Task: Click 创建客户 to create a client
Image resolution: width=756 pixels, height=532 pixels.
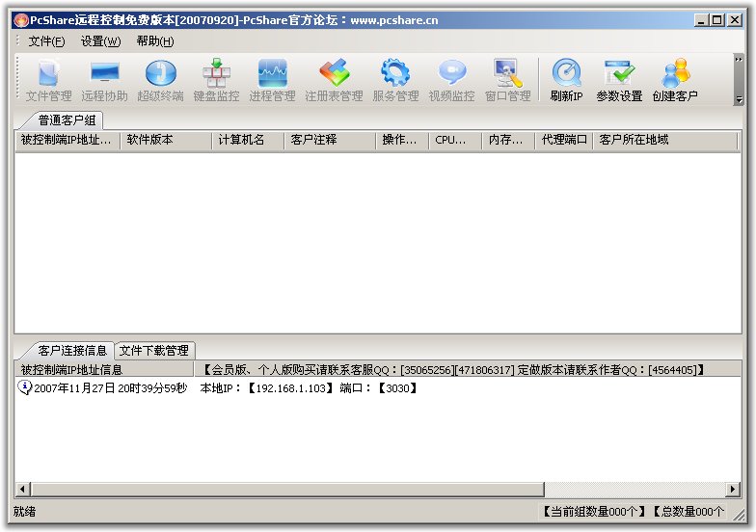Action: [x=675, y=80]
